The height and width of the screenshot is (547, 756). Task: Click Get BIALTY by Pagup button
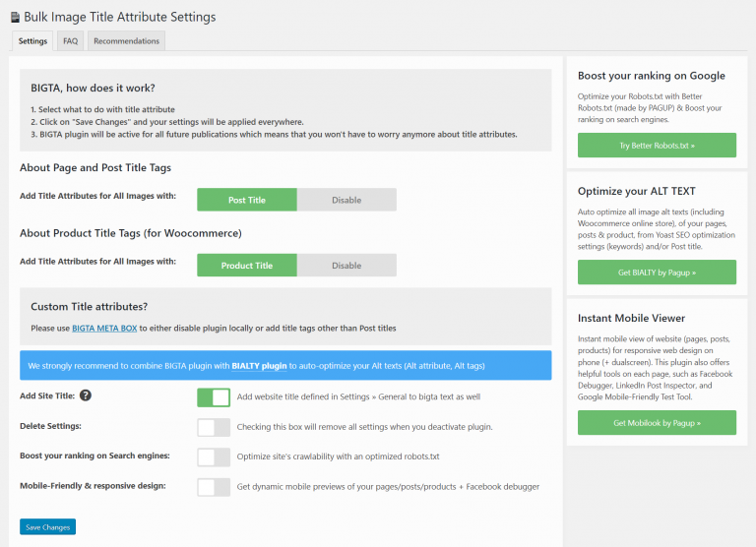(657, 273)
